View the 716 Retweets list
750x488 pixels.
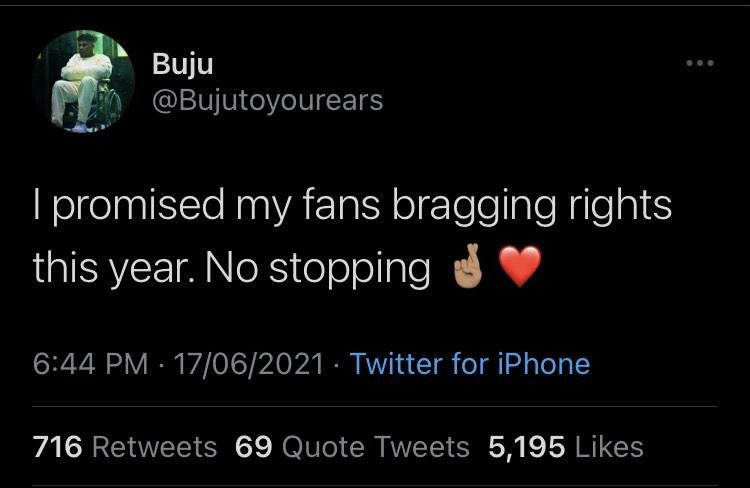pyautogui.click(x=125, y=447)
